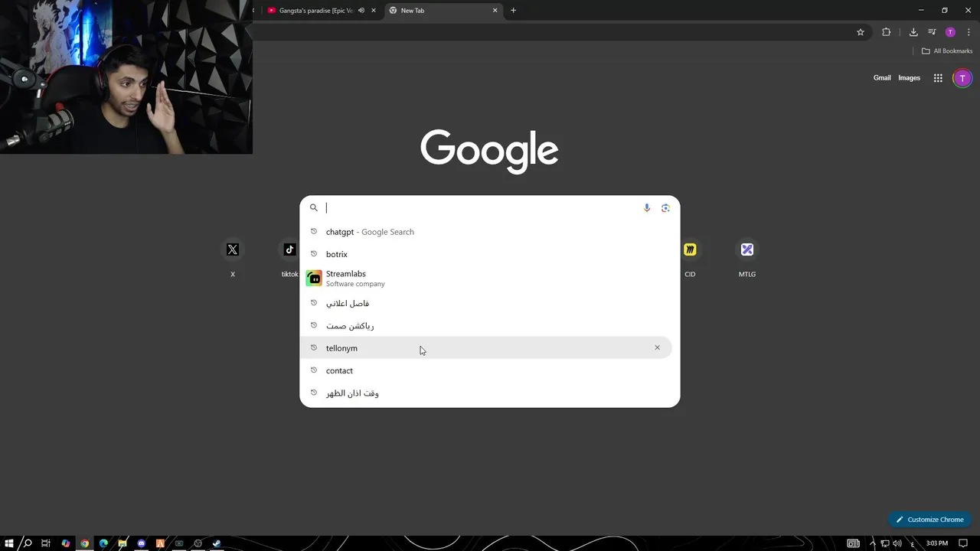This screenshot has height=551, width=980.
Task: Select the فاصل اعلاني suggestion
Action: click(489, 303)
